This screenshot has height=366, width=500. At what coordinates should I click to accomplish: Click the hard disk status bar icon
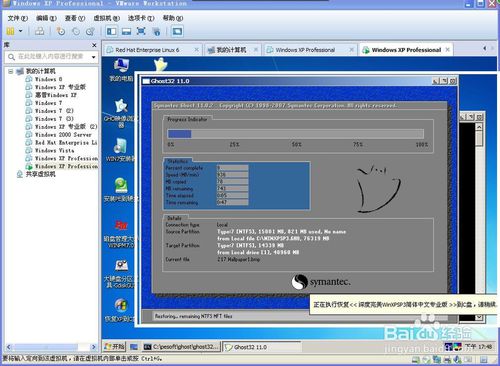415,359
